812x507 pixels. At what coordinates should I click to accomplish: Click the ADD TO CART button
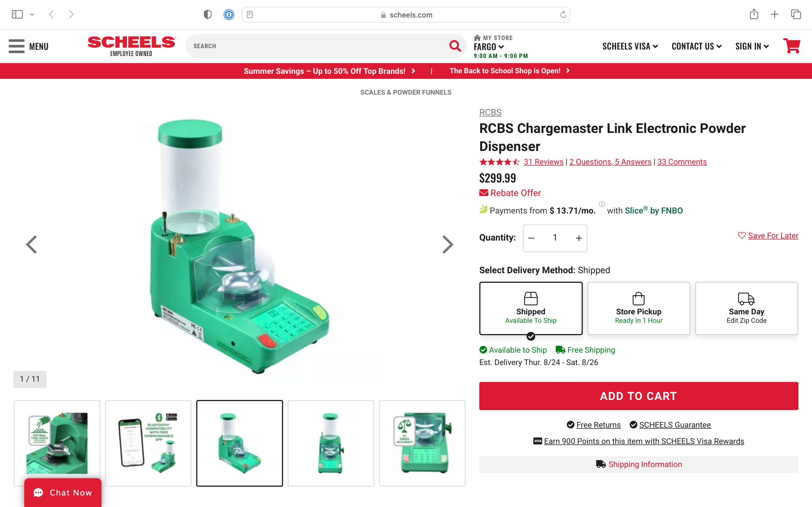click(x=638, y=396)
